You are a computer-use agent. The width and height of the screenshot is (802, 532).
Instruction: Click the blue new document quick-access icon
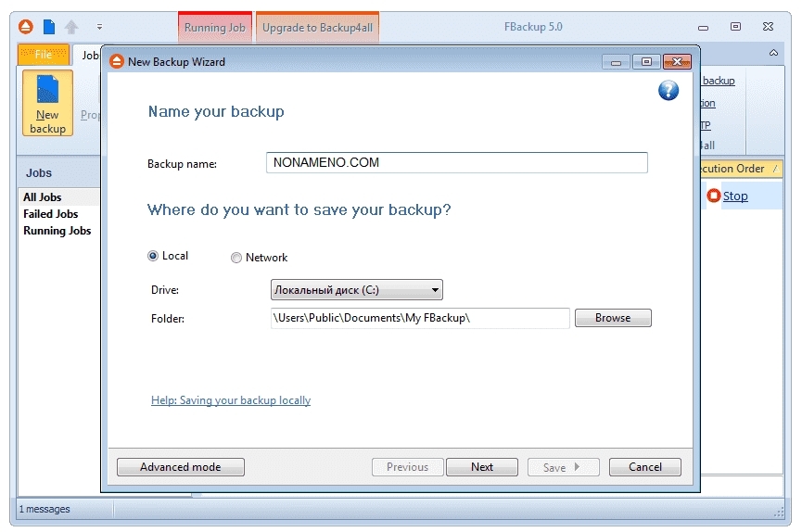pyautogui.click(x=49, y=27)
